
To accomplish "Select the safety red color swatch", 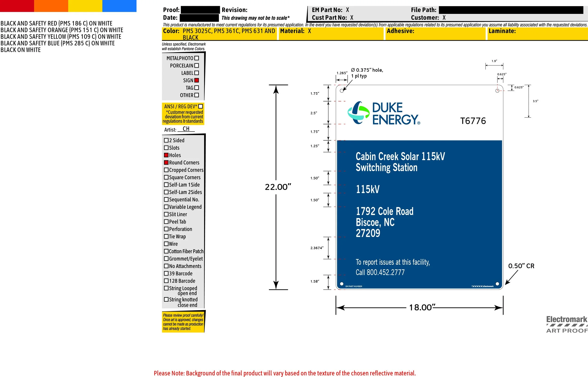I will point(17,6).
